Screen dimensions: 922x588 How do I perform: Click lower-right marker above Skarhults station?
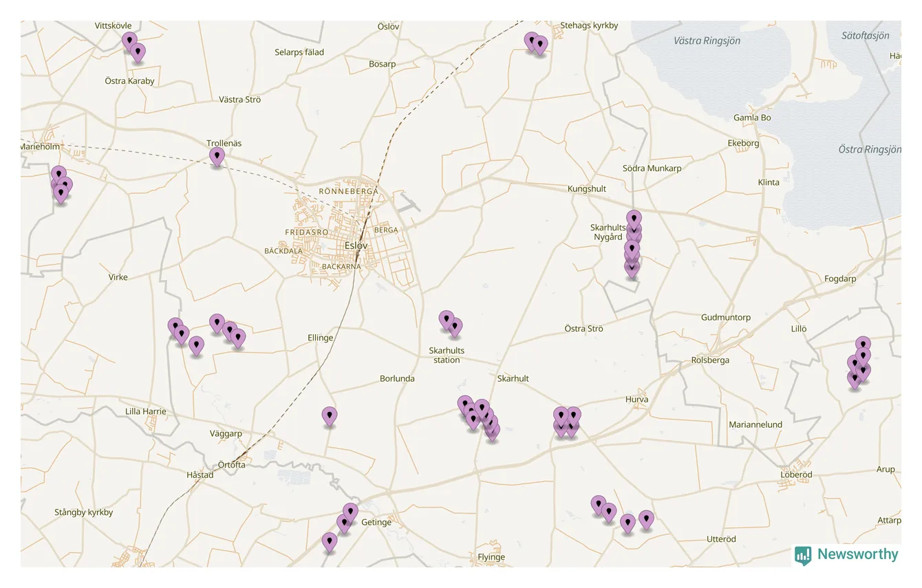pyautogui.click(x=454, y=327)
